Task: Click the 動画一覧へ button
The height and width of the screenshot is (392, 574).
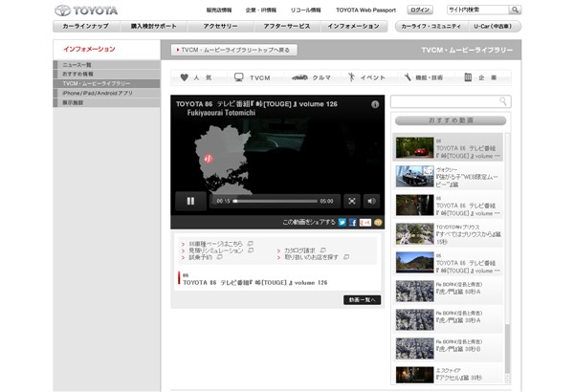Action: tap(362, 300)
